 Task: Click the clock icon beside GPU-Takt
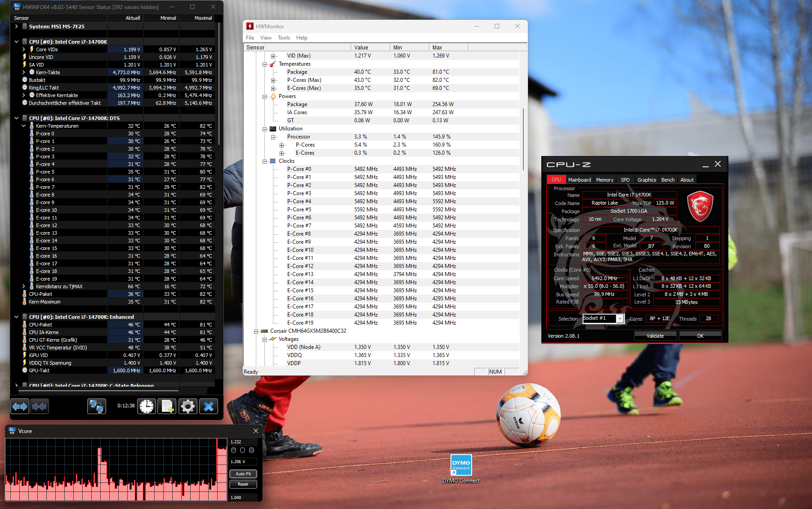click(25, 371)
